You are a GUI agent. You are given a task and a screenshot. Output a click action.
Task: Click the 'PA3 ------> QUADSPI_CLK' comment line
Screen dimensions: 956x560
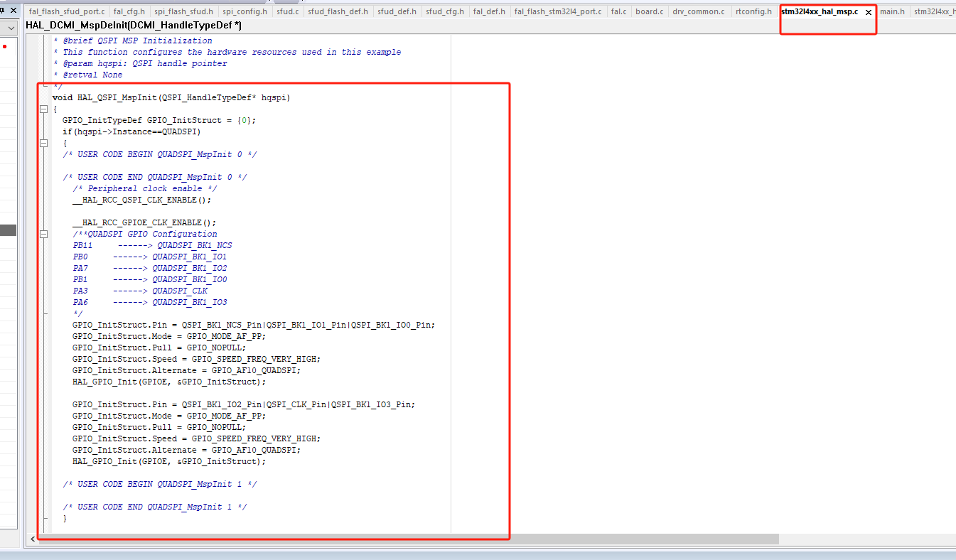click(140, 291)
